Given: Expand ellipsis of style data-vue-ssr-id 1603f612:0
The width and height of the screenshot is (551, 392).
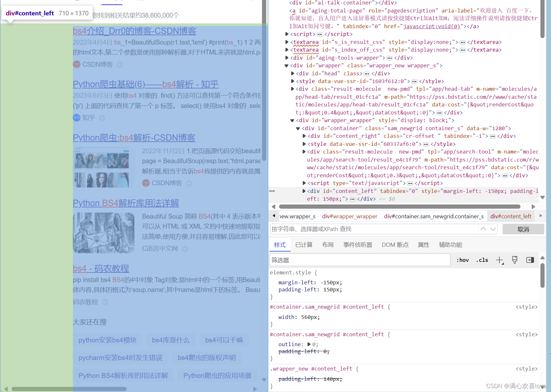Looking at the screenshot, I should [x=414, y=81].
